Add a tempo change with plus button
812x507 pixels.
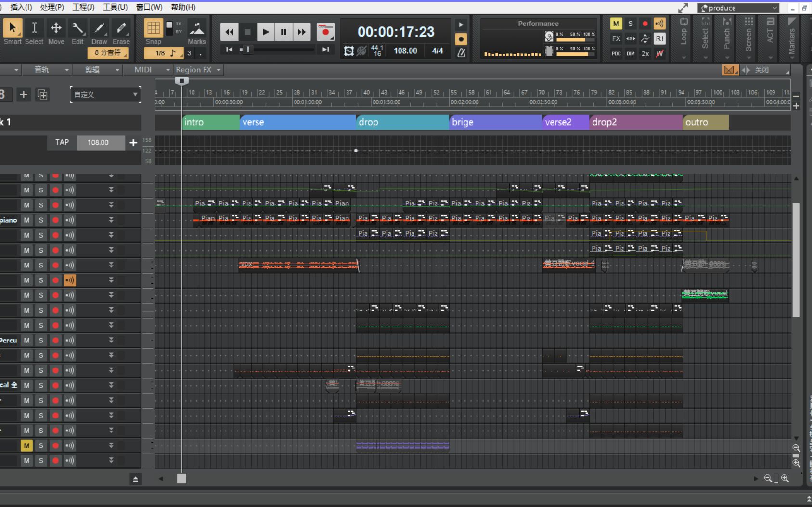tap(133, 142)
